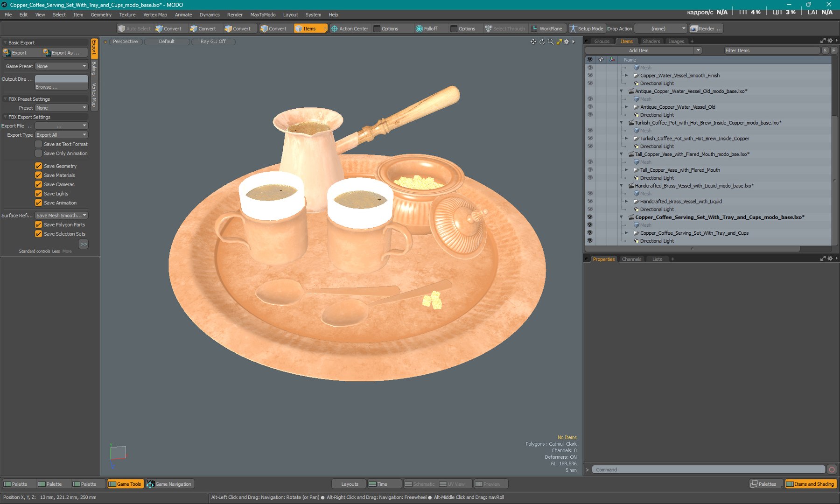This screenshot has width=840, height=504.
Task: Click the viewport maximize arrow icon
Action: (559, 42)
